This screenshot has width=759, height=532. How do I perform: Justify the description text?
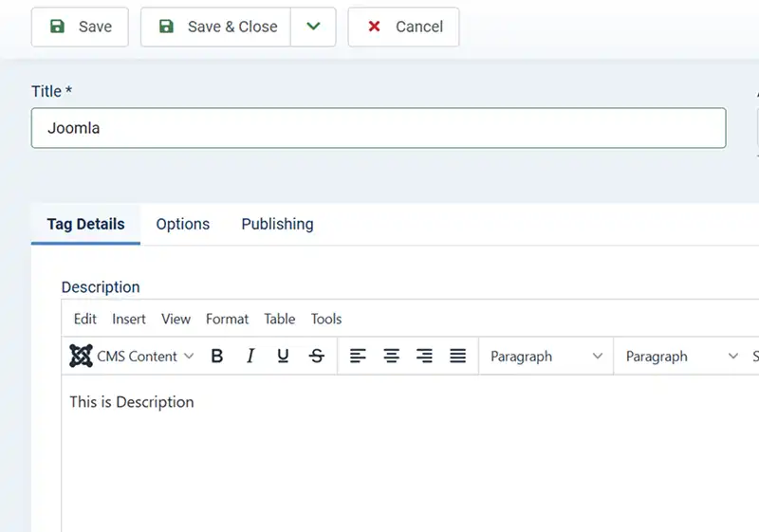point(457,356)
